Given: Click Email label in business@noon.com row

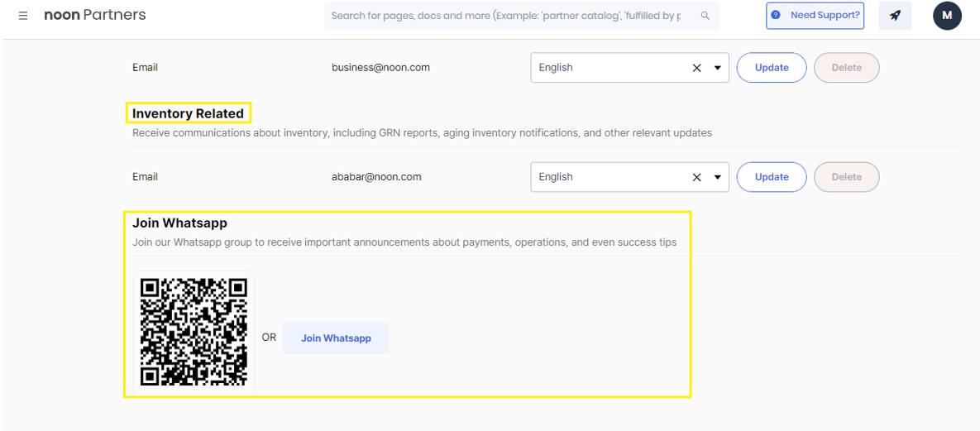Looking at the screenshot, I should click(145, 68).
